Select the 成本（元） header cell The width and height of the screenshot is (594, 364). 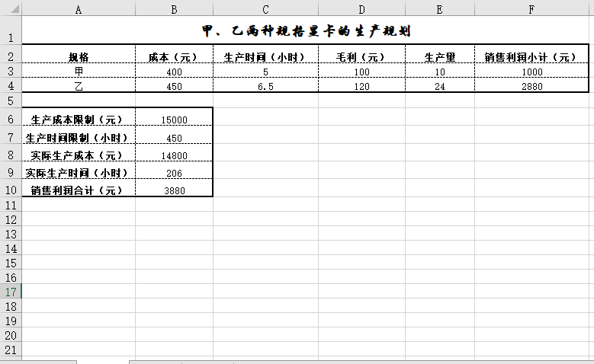point(174,57)
